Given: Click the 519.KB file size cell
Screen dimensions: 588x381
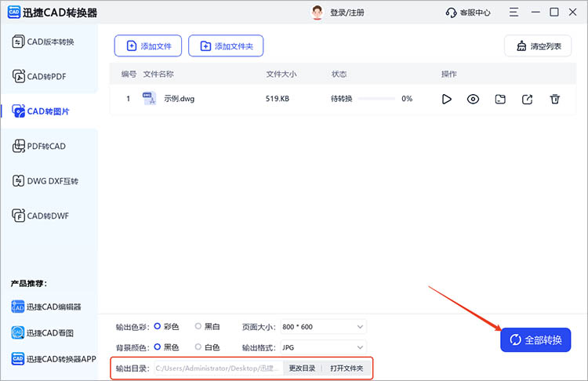Looking at the screenshot, I should coord(278,99).
